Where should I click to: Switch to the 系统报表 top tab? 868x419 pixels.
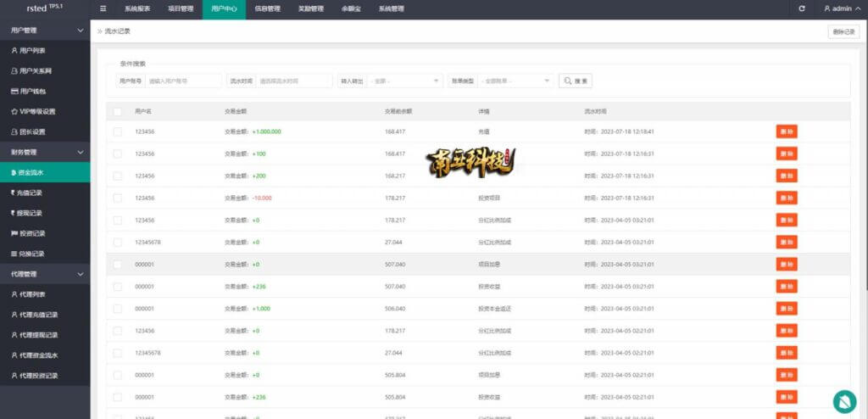[137, 8]
